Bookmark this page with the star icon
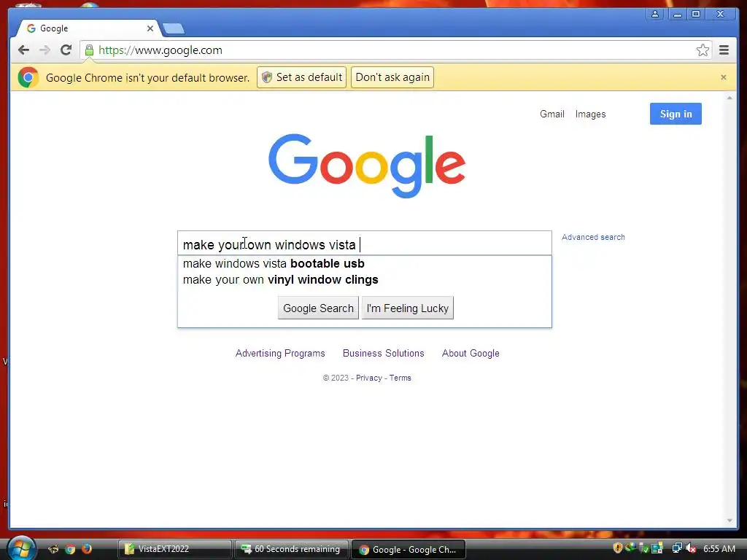The height and width of the screenshot is (560, 747). tap(703, 50)
